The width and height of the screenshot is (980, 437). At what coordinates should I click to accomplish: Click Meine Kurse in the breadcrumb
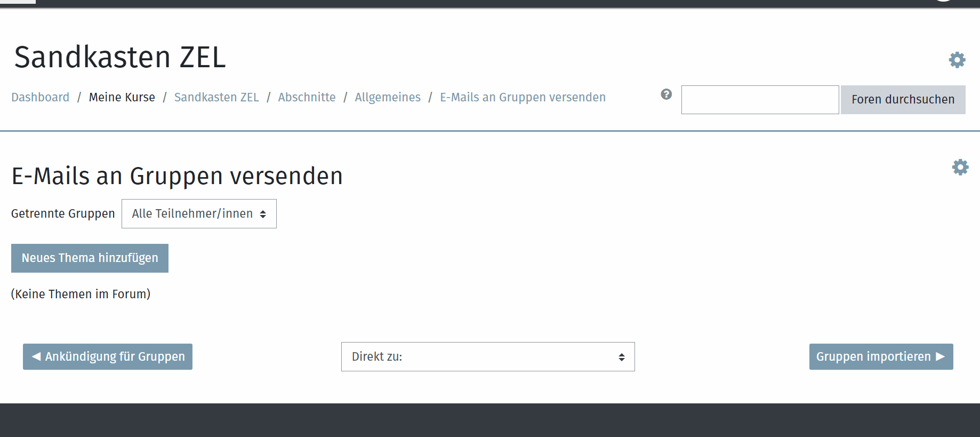(x=122, y=97)
